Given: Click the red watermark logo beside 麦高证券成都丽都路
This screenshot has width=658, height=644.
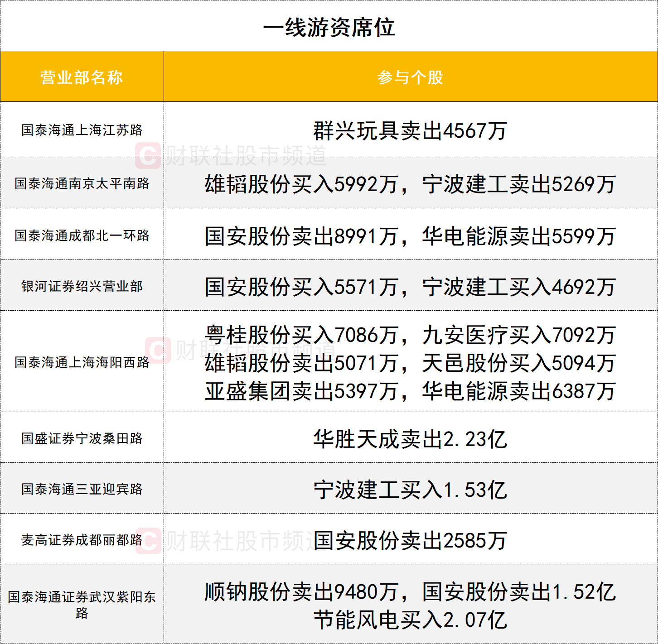Looking at the screenshot, I should click(148, 541).
